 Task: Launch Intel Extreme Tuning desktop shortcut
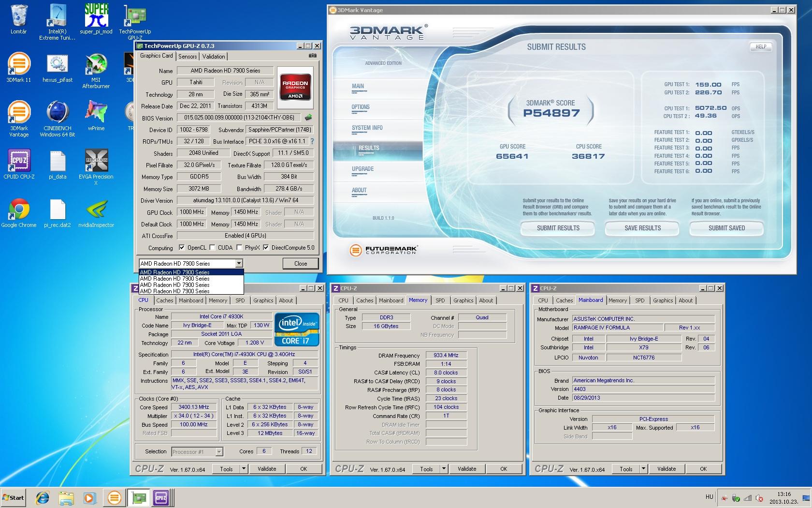pyautogui.click(x=57, y=22)
